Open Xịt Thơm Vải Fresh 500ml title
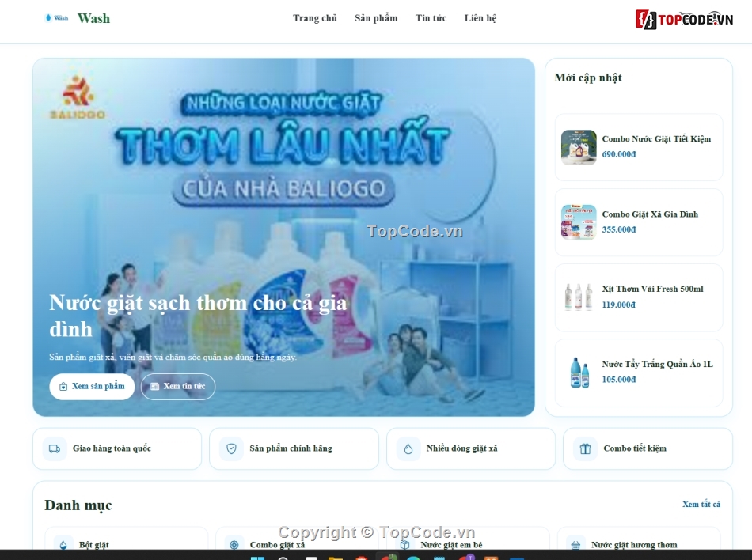This screenshot has height=560, width=752. click(653, 289)
